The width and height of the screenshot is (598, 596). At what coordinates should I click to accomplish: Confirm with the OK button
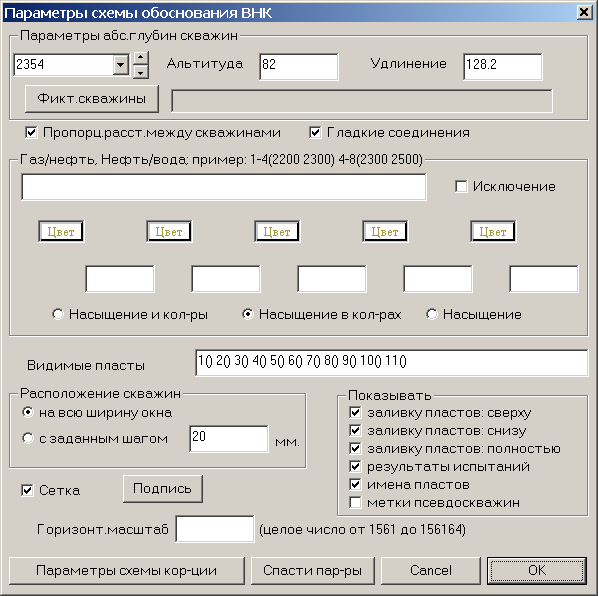tap(537, 570)
